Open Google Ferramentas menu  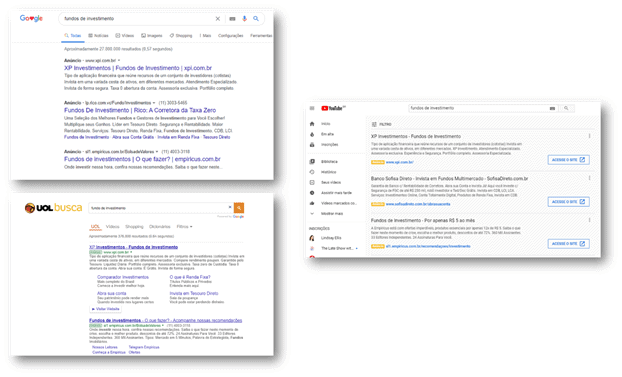(261, 36)
